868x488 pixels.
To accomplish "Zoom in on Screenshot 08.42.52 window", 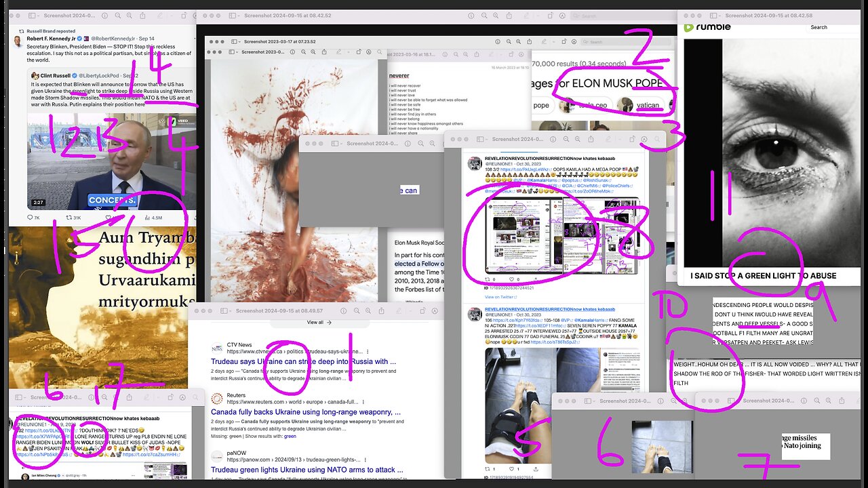I will coord(496,15).
